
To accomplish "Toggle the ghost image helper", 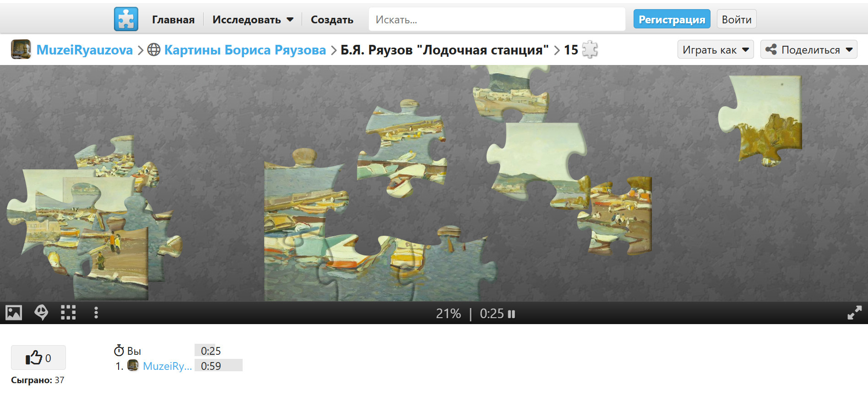I will 41,313.
